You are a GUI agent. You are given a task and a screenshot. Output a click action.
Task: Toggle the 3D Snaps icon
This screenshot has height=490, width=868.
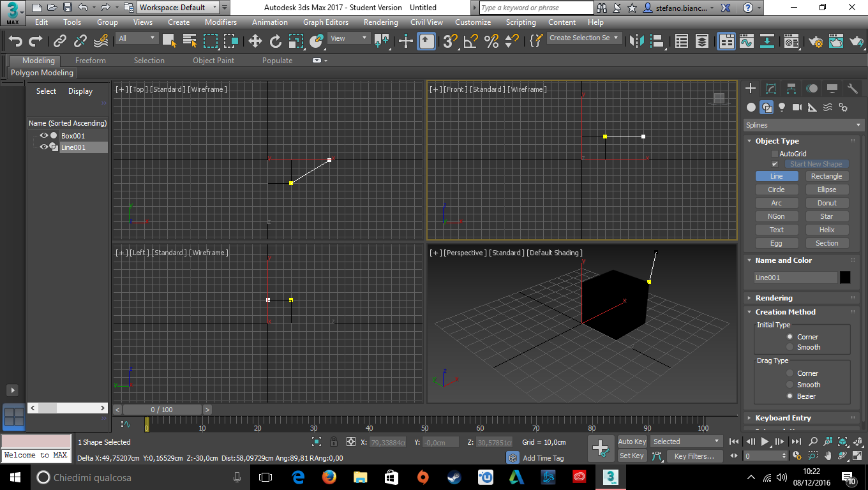click(x=450, y=41)
